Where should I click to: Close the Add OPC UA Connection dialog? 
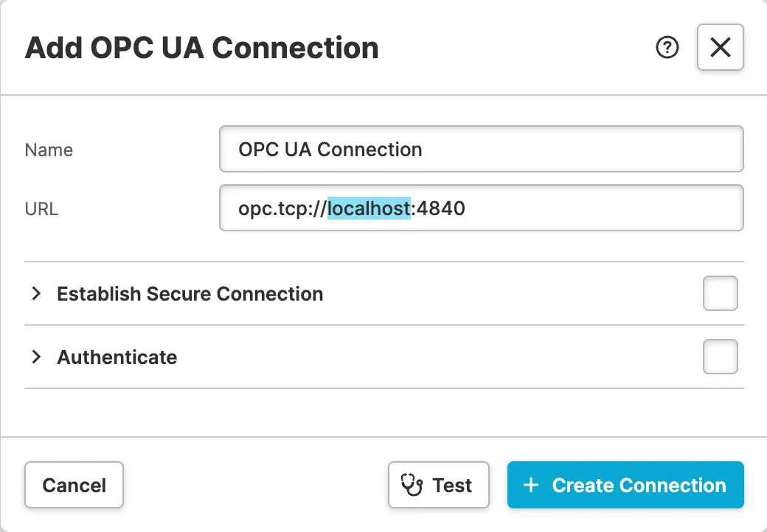pyautogui.click(x=720, y=48)
